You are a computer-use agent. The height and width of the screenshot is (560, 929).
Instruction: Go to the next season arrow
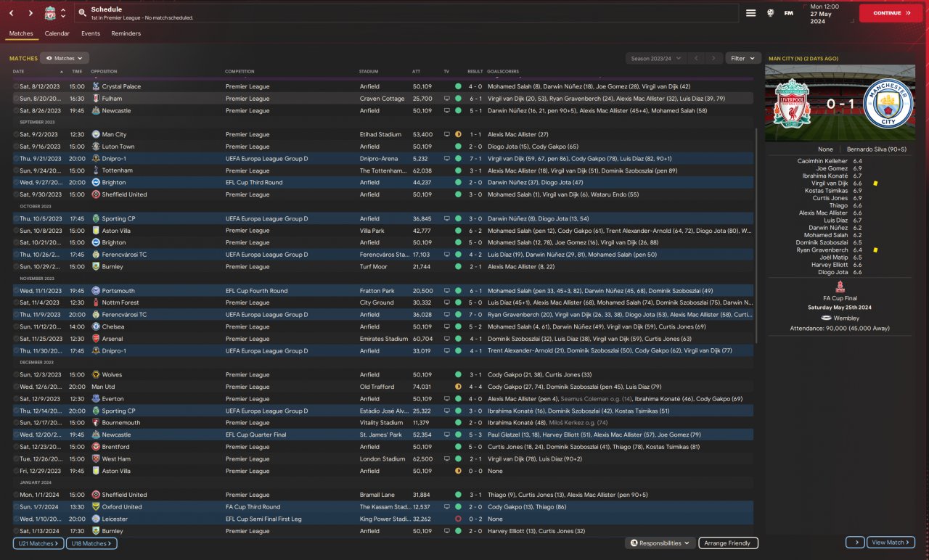click(x=714, y=58)
